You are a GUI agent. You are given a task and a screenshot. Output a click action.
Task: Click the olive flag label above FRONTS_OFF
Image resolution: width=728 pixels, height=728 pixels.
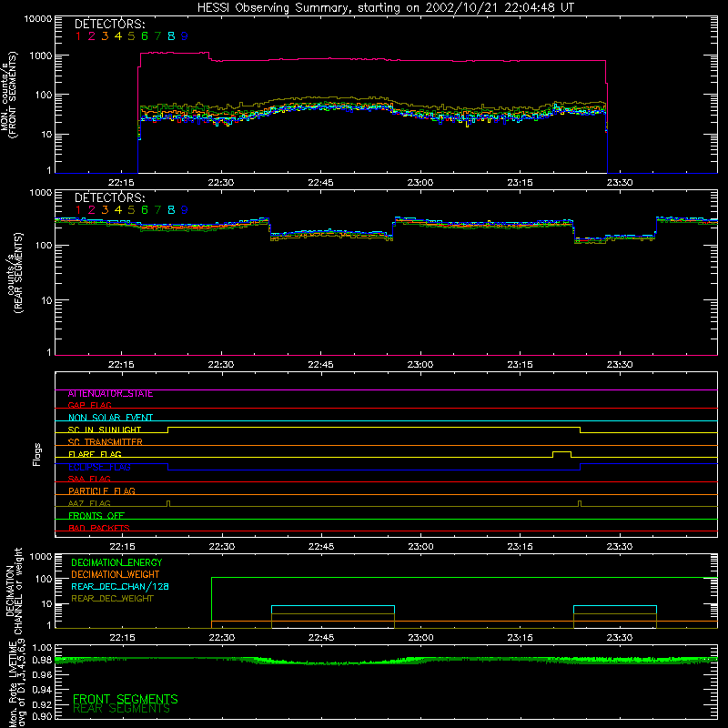(89, 503)
